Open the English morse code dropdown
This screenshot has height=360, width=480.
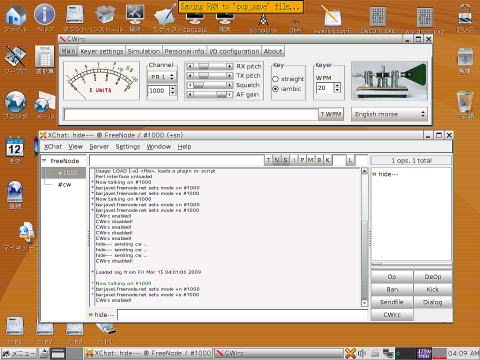click(x=389, y=114)
